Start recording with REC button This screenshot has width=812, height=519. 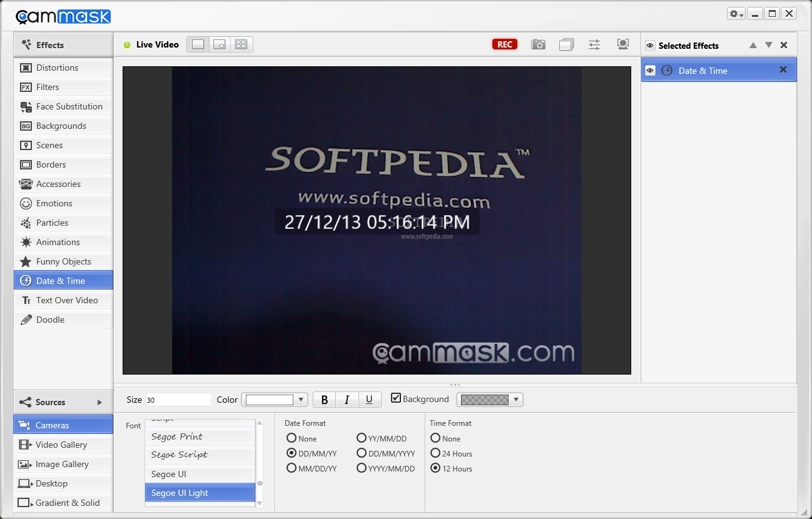[x=505, y=44]
